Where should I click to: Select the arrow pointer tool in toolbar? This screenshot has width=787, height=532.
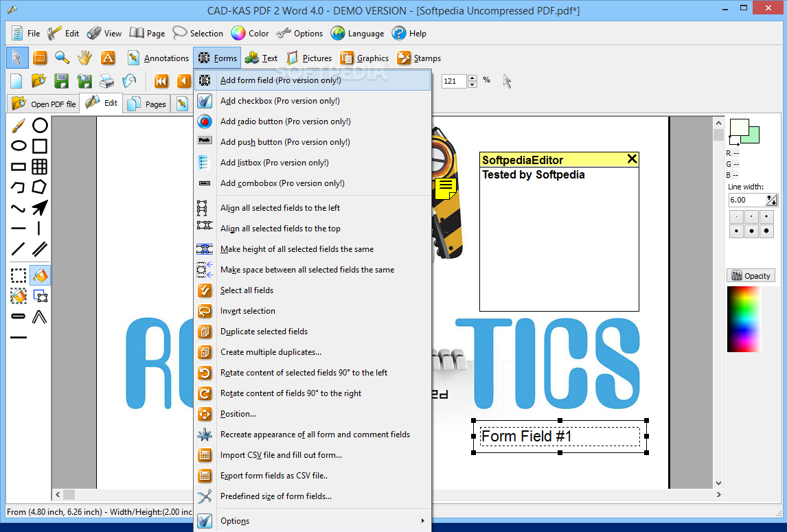coord(17,58)
